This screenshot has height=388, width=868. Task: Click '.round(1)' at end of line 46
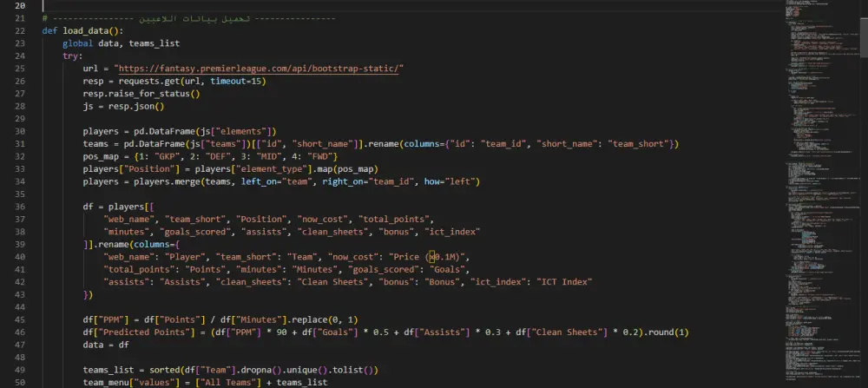coord(664,332)
